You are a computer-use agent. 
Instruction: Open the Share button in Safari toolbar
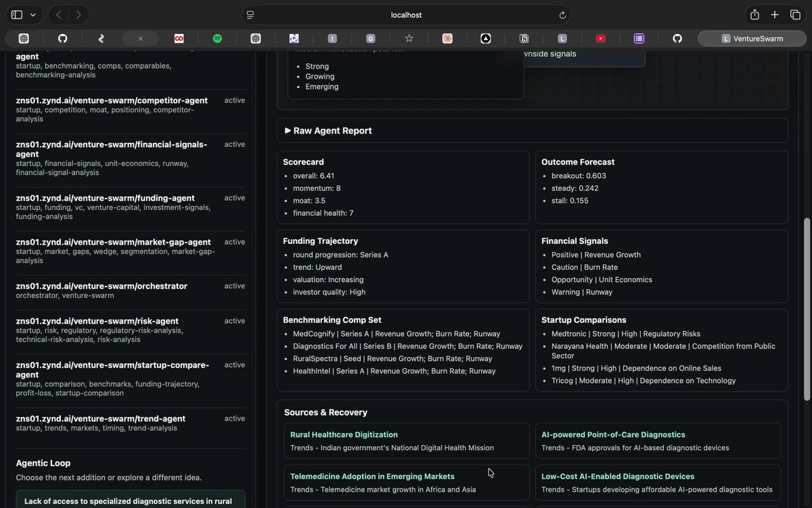point(754,15)
